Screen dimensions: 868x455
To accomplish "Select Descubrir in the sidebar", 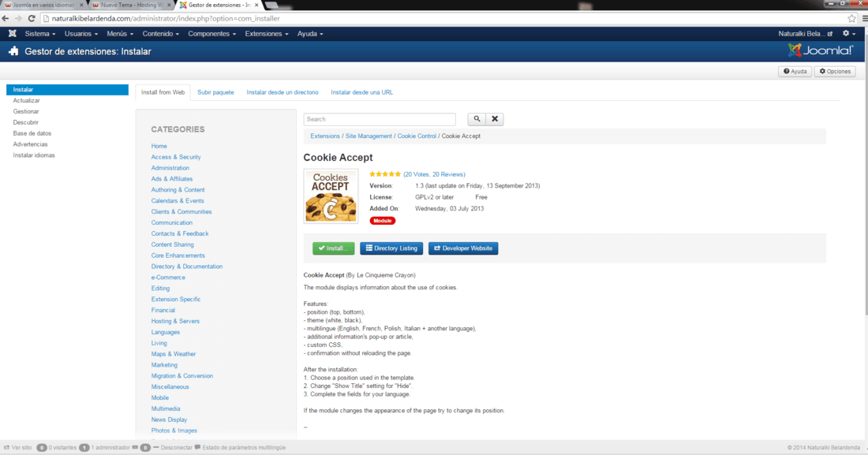I will pyautogui.click(x=25, y=122).
